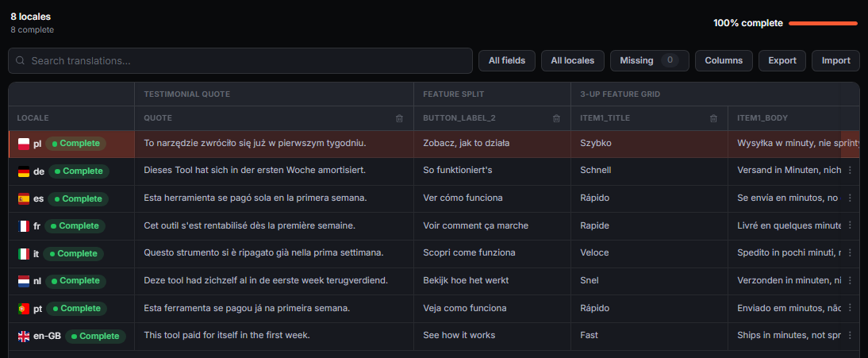Open row menu for the es locale

coord(850,198)
